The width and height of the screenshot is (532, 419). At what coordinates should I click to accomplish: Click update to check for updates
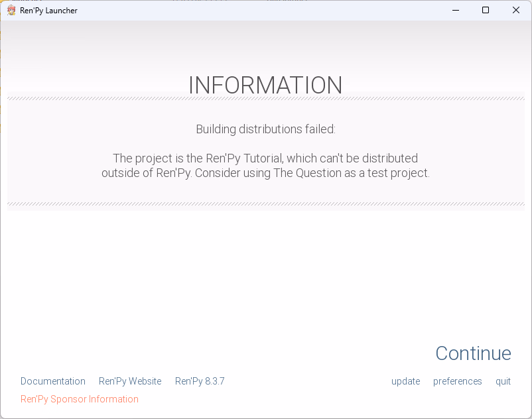pyautogui.click(x=405, y=381)
